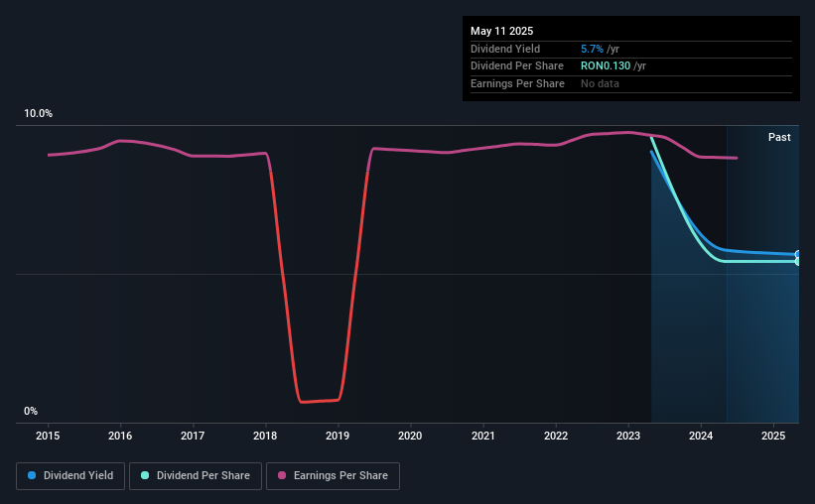
Task: Select the 2025 x-axis label
Action: (773, 436)
